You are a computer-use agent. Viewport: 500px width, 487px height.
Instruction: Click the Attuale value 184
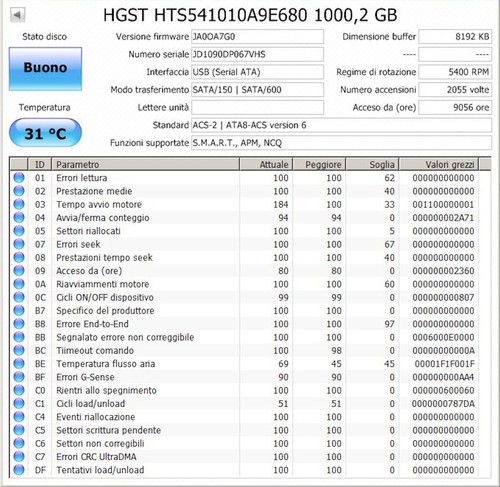tap(281, 204)
